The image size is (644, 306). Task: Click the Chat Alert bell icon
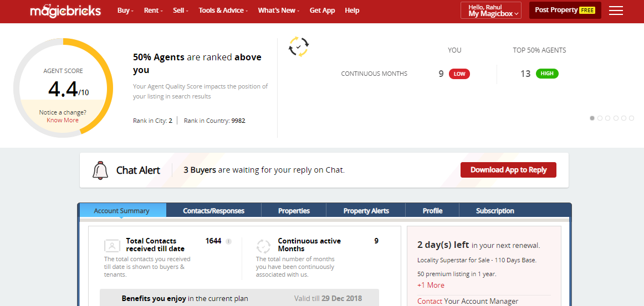click(x=100, y=170)
